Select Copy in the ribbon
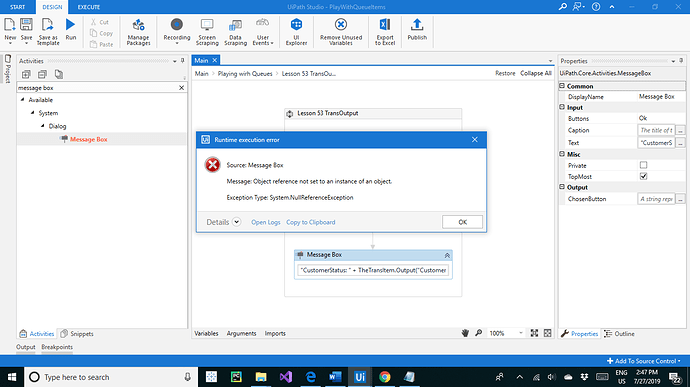 pyautogui.click(x=102, y=33)
